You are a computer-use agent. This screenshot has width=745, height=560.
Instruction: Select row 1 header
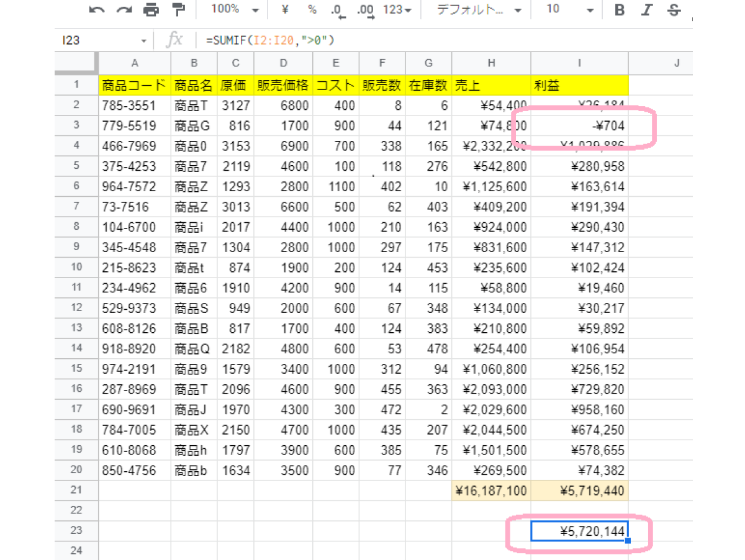point(76,85)
